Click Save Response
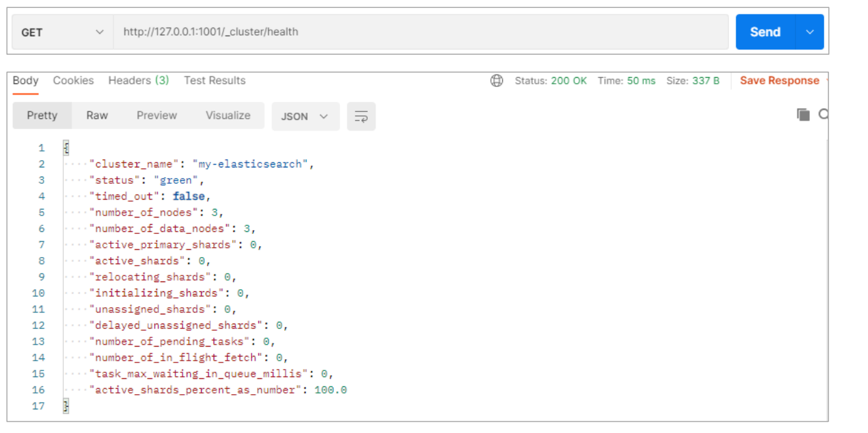Viewport: 868px width, 433px height. pyautogui.click(x=779, y=80)
